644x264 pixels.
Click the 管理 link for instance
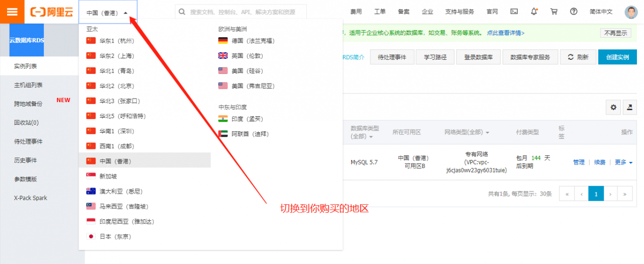pyautogui.click(x=579, y=162)
